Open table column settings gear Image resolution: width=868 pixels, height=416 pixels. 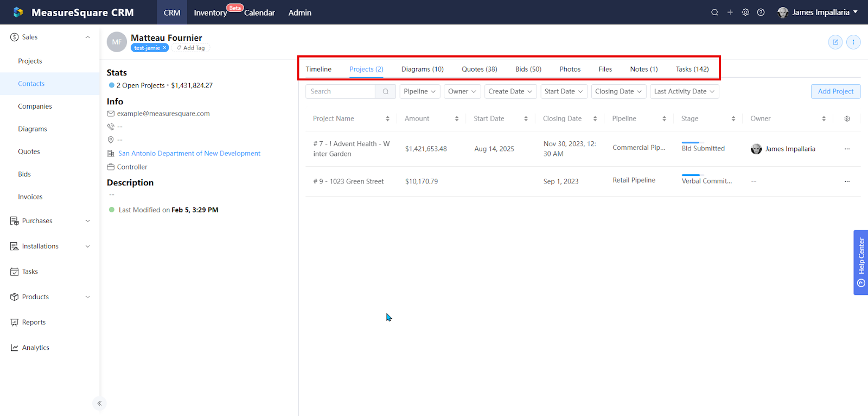847,118
